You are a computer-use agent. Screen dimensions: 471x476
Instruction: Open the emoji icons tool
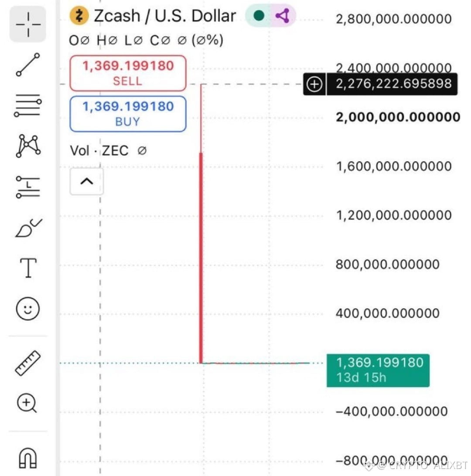[27, 309]
